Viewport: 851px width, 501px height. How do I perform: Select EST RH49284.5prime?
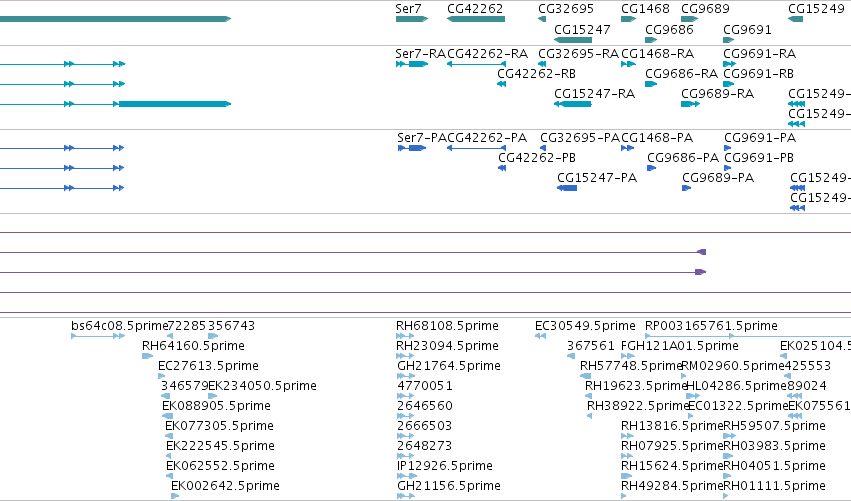[x=672, y=486]
